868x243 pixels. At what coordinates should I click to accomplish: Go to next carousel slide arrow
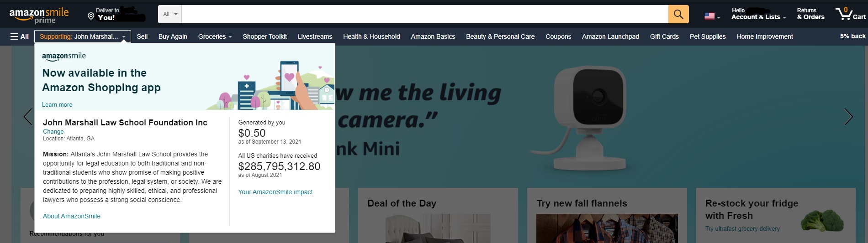[x=848, y=117]
